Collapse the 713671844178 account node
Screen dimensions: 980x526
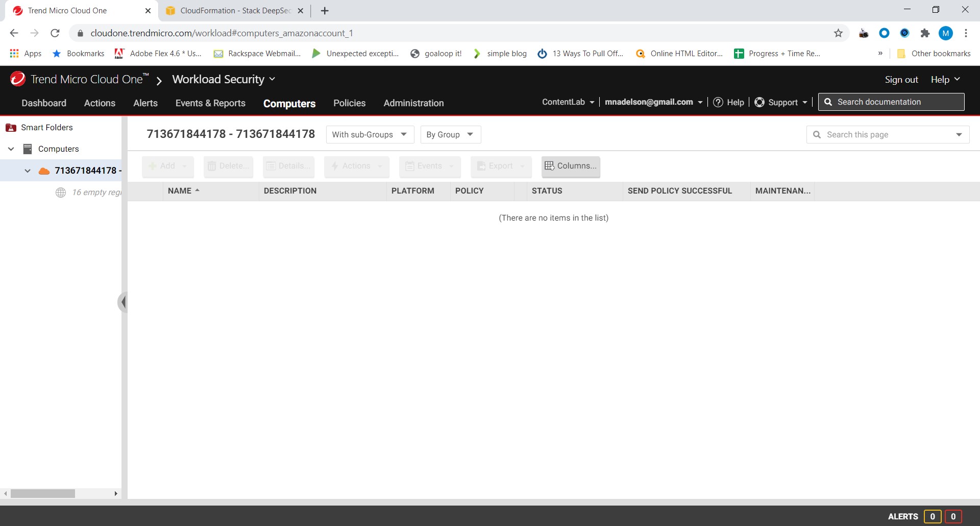28,171
